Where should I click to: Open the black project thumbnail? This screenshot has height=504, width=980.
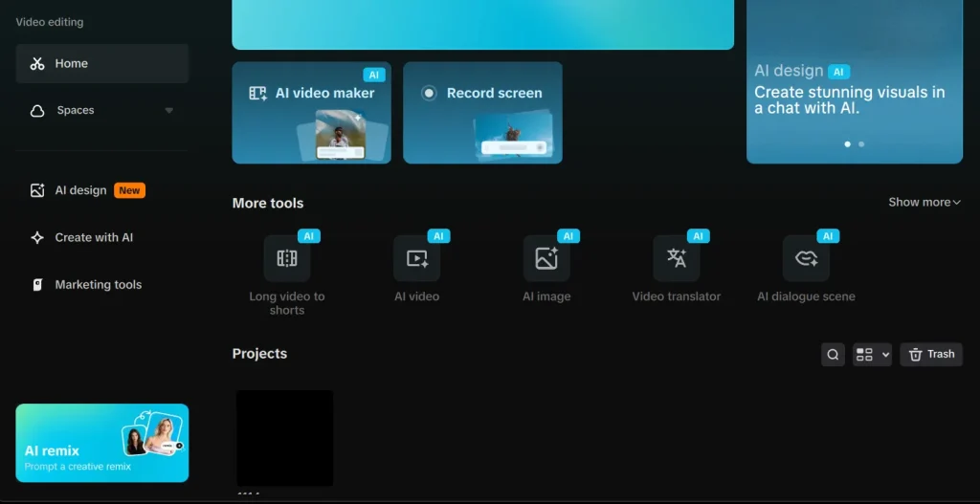[284, 438]
